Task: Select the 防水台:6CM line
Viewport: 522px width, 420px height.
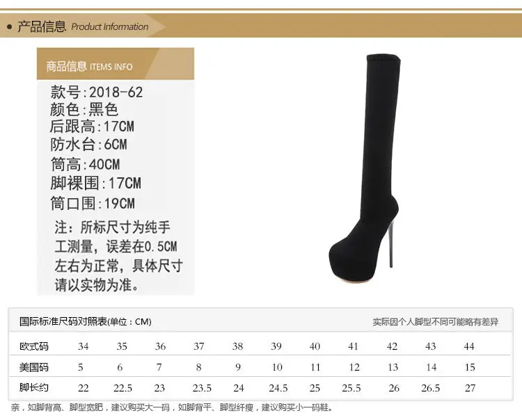Action: [x=88, y=145]
